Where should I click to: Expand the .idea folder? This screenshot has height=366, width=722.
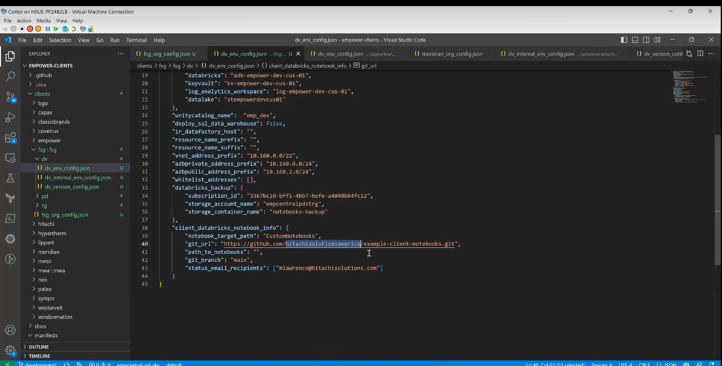[41, 85]
